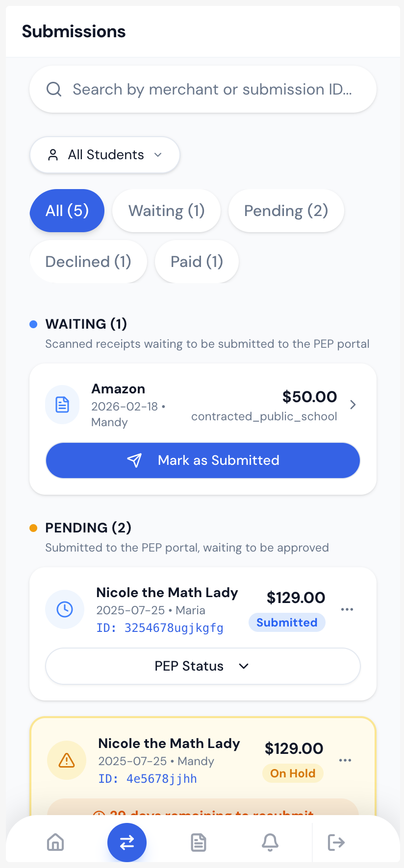Open notifications bell icon

point(270,843)
